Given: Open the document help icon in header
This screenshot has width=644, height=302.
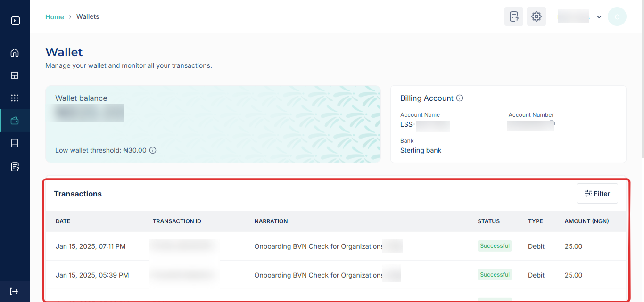Looking at the screenshot, I should coord(514,16).
